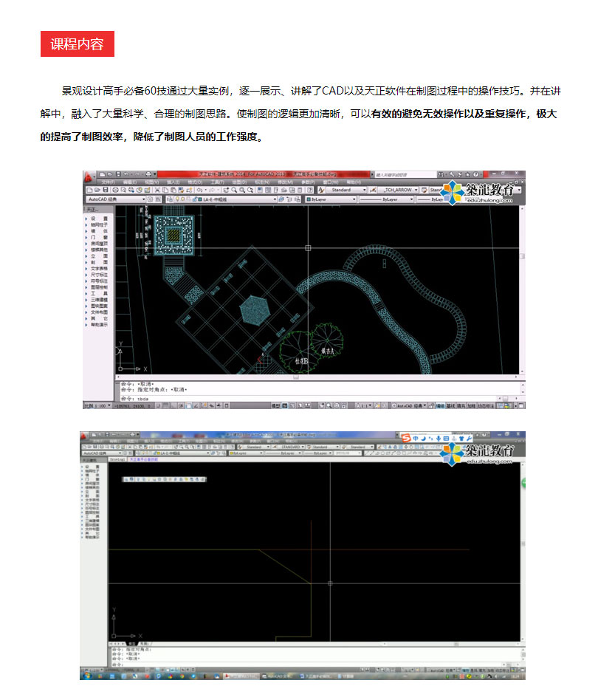Click the Help question-mark toolbar icon
The image size is (598, 700).
coord(310,190)
